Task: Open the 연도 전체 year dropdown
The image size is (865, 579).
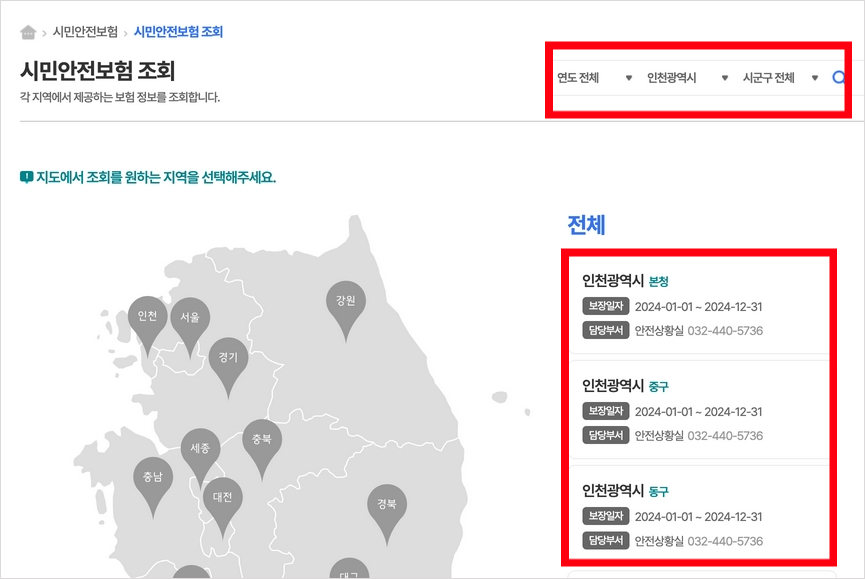Action: [x=594, y=78]
